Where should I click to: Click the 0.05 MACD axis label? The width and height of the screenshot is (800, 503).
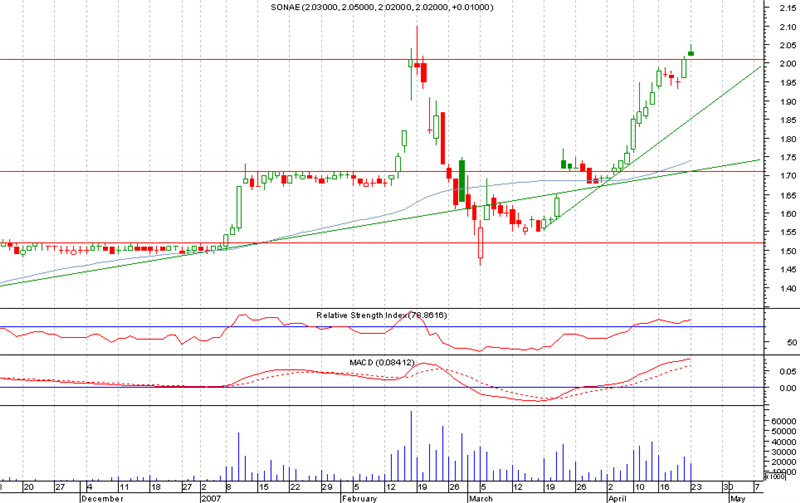click(x=788, y=371)
